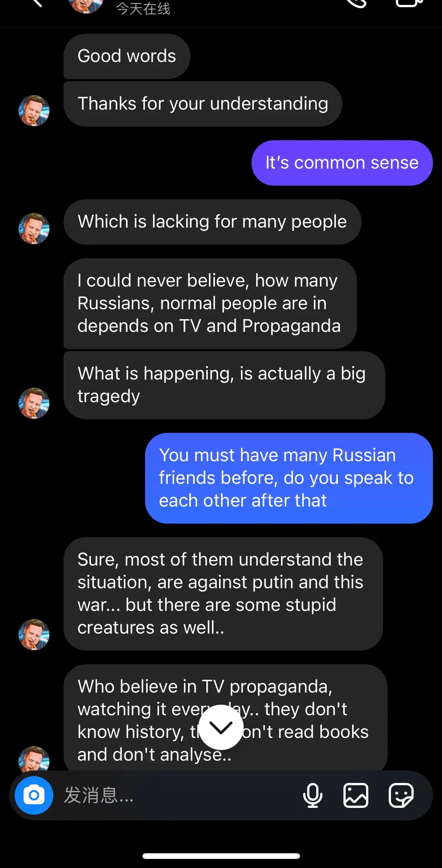
Task: Tap the "I could never believe" message
Action: tap(210, 303)
